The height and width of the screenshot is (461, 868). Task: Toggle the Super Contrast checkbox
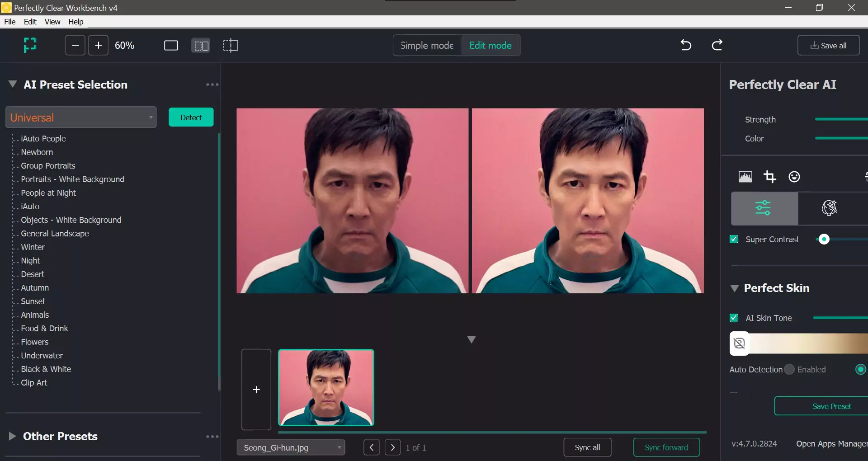[x=734, y=239]
